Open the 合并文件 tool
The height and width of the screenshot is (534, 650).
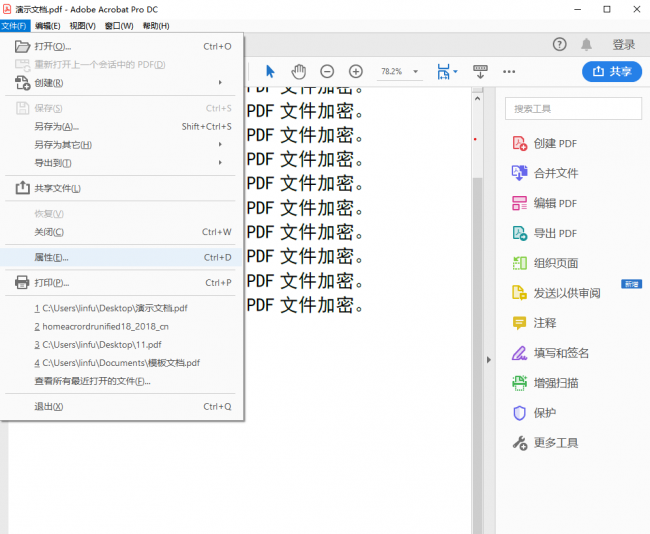(x=545, y=173)
